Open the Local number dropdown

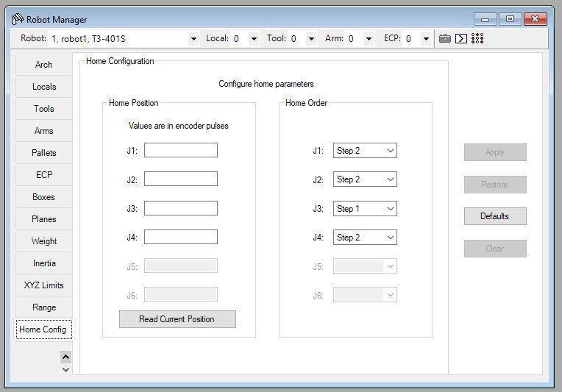click(x=254, y=39)
